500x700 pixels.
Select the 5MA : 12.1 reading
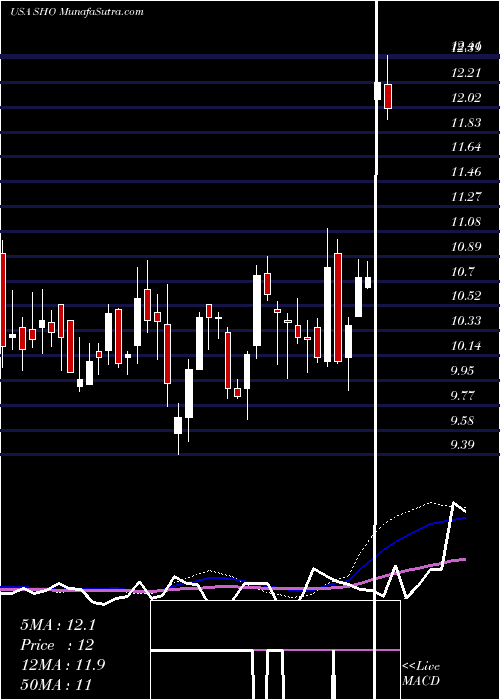pyautogui.click(x=58, y=625)
